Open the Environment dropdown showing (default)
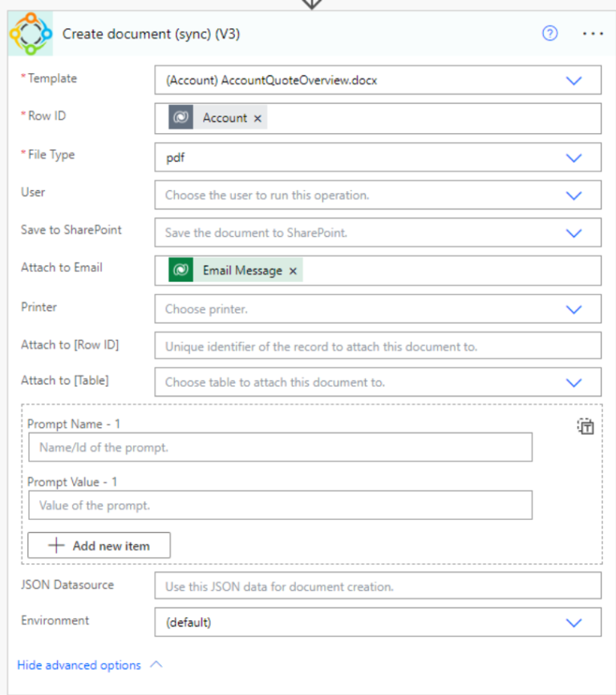 click(x=574, y=622)
